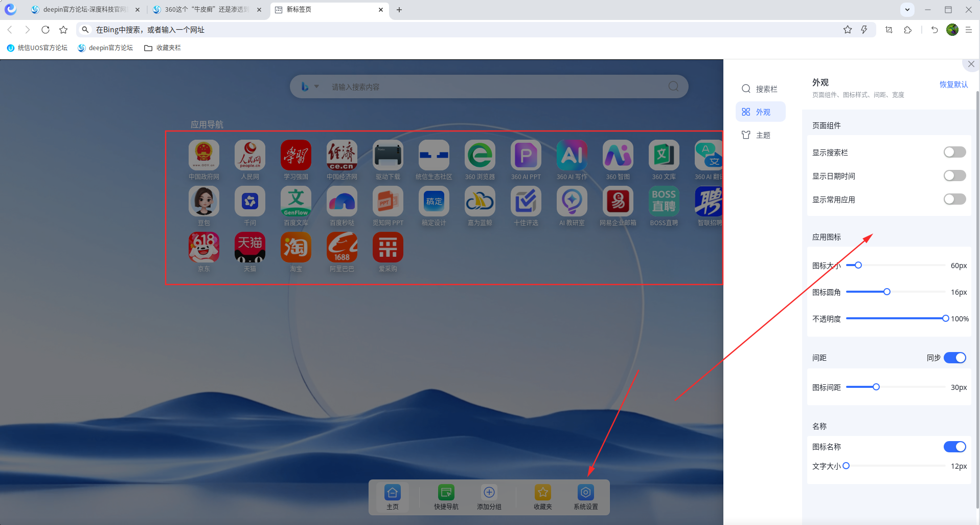980x525 pixels.
Task: Open the 收藏夹栏 bookmarks folder
Action: point(163,48)
